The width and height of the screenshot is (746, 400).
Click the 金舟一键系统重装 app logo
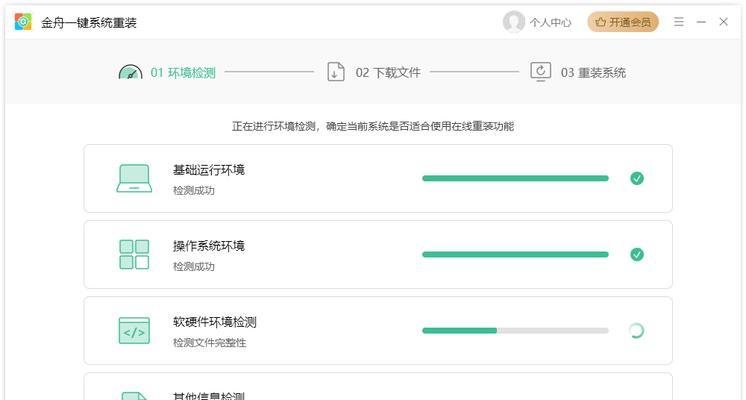(23, 22)
